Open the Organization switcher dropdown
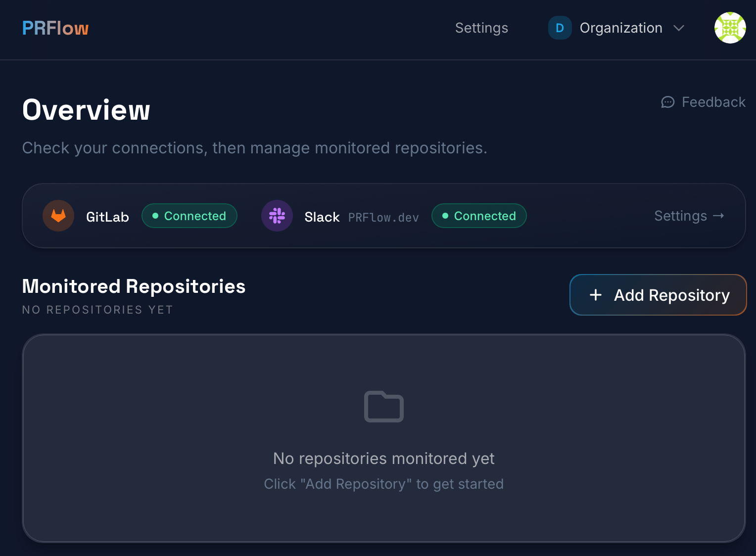The image size is (756, 556). point(616,28)
